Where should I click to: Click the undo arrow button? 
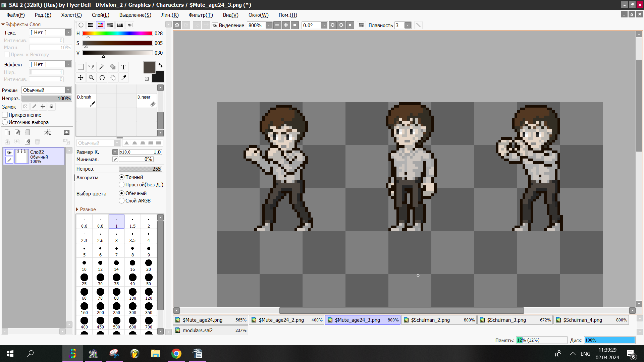tap(177, 25)
